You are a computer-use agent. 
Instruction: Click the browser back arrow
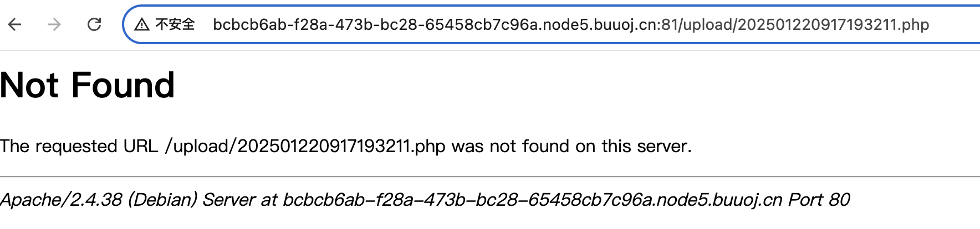[15, 24]
